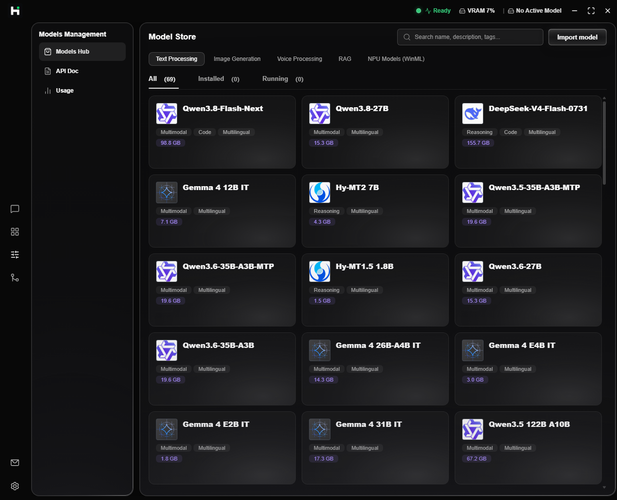617x500 pixels.
Task: Click the Import model button
Action: (577, 37)
